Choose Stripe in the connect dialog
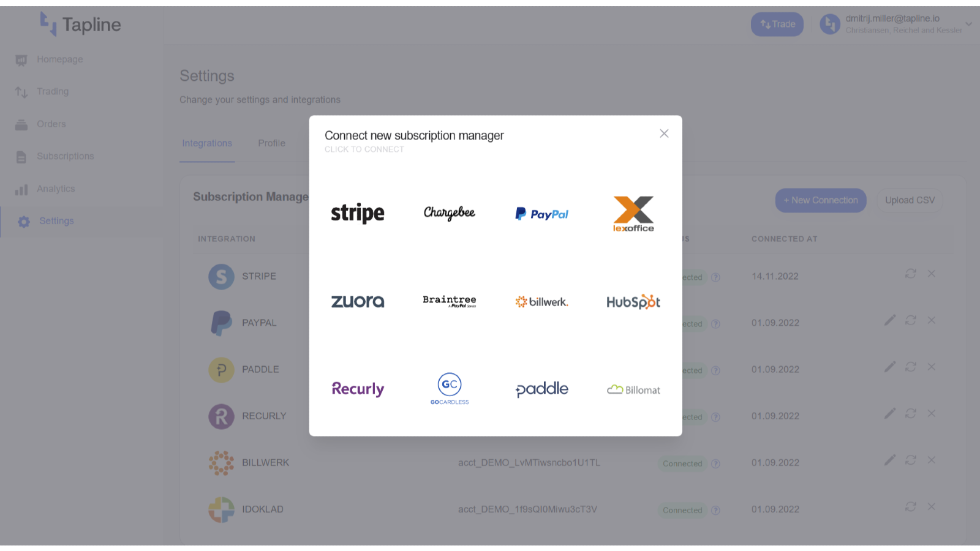The height and width of the screenshot is (551, 980). [x=358, y=213]
